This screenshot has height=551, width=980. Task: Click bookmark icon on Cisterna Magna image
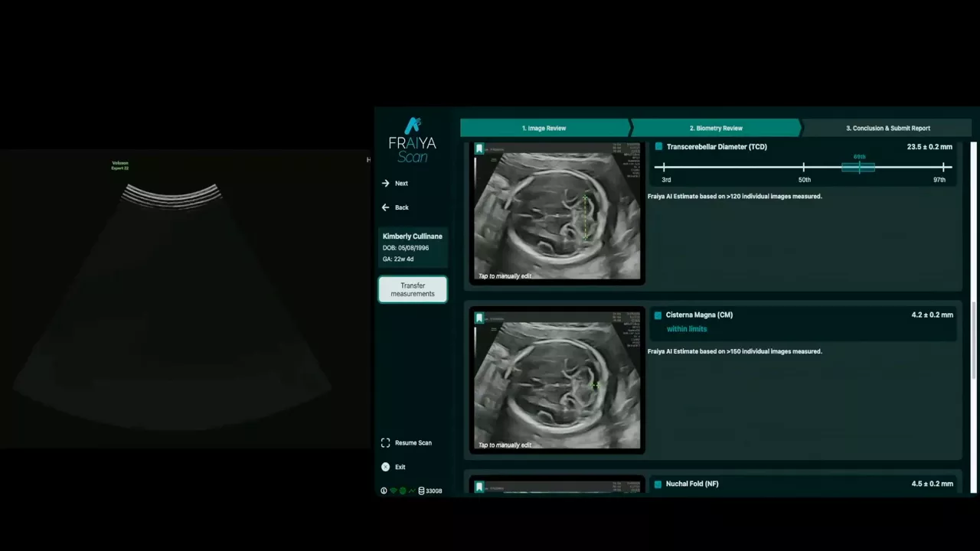click(479, 318)
